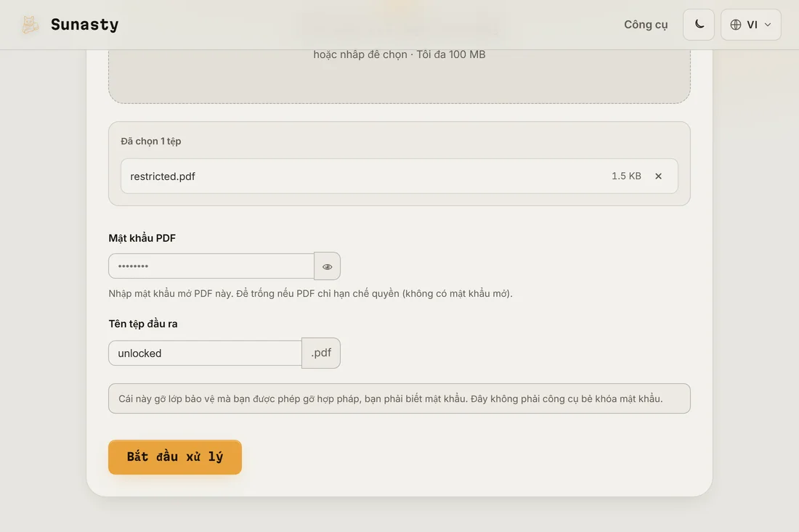799x532 pixels.
Task: Click the Mật khẩu PDF label
Action: click(x=142, y=238)
